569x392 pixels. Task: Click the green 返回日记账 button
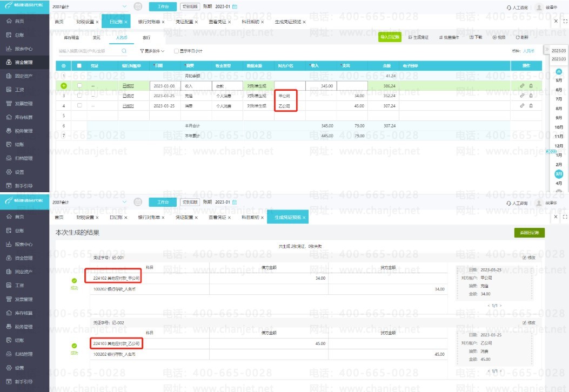click(x=530, y=233)
